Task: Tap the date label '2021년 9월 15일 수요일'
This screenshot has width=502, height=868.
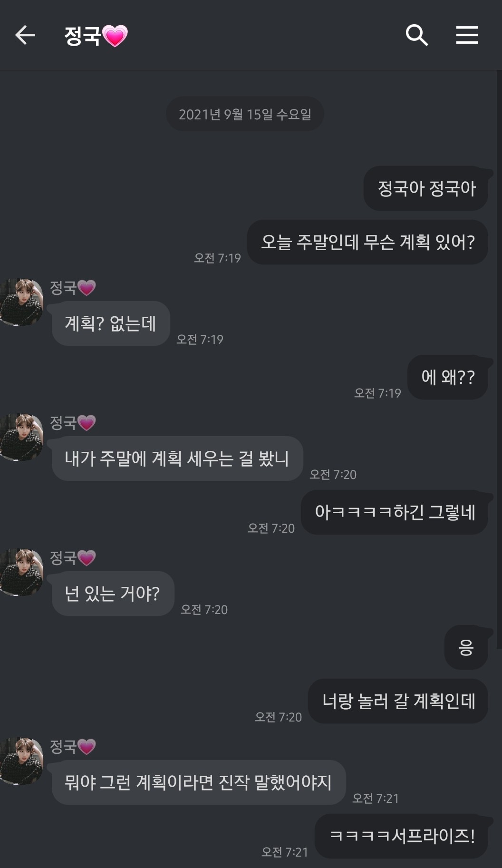Action: tap(245, 114)
